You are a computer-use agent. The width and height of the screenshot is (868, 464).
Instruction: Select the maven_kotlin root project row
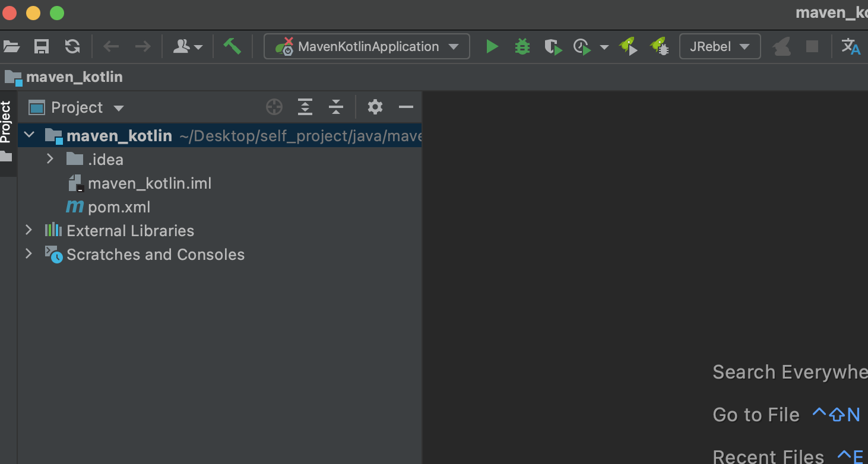click(220, 136)
